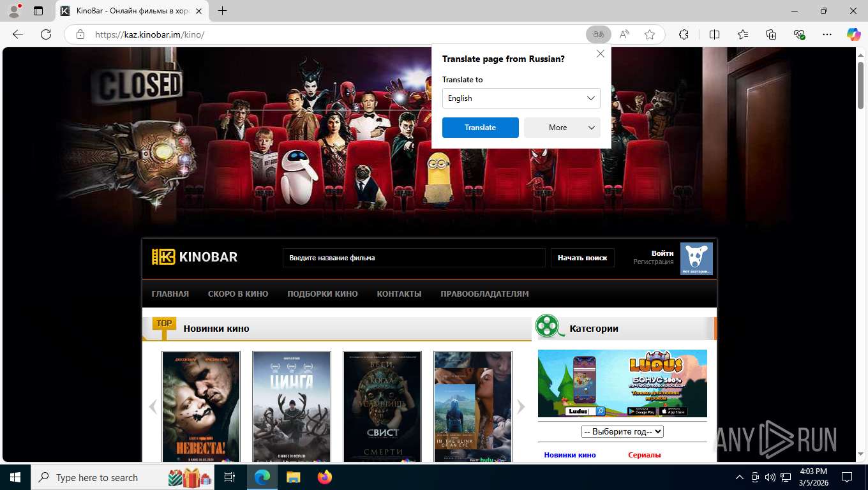Image resolution: width=868 pixels, height=490 pixels.
Task: Click the blue Translate button
Action: [480, 128]
